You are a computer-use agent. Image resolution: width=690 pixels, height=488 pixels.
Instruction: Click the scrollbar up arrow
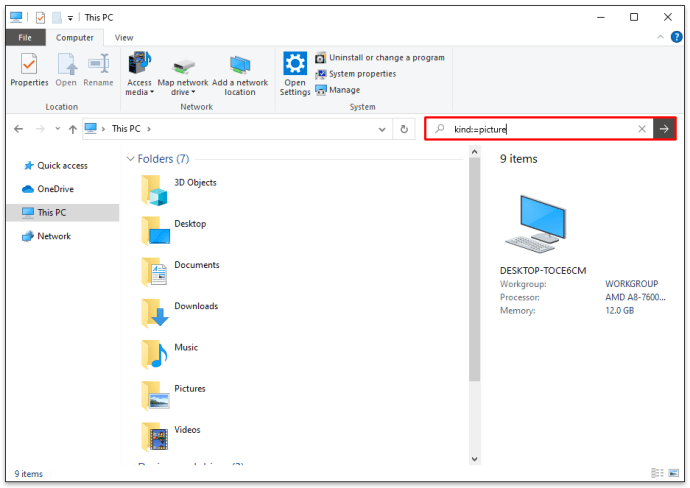[x=474, y=152]
